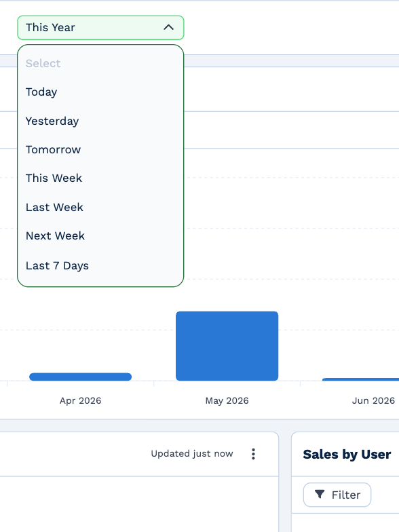399x532 pixels.
Task: Click the funnel icon in the Filter button
Action: (319, 494)
